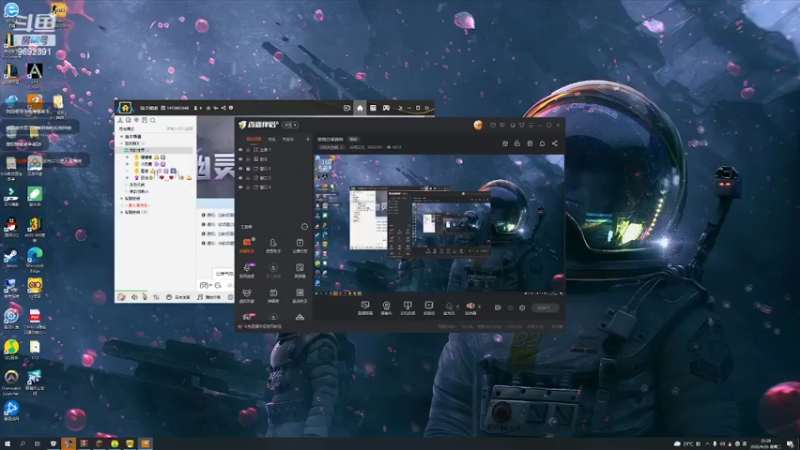Viewport: 800px width, 450px height.
Task: Start recording with the camcorder icon
Action: (x=497, y=308)
